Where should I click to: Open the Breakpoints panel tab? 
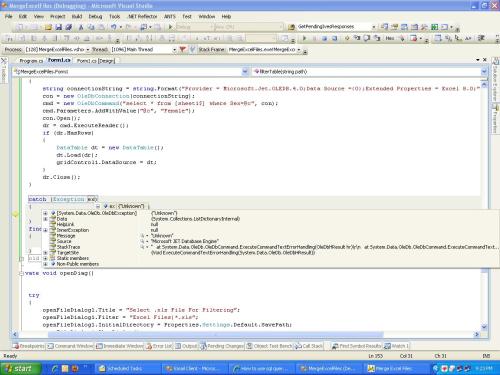click(29, 346)
